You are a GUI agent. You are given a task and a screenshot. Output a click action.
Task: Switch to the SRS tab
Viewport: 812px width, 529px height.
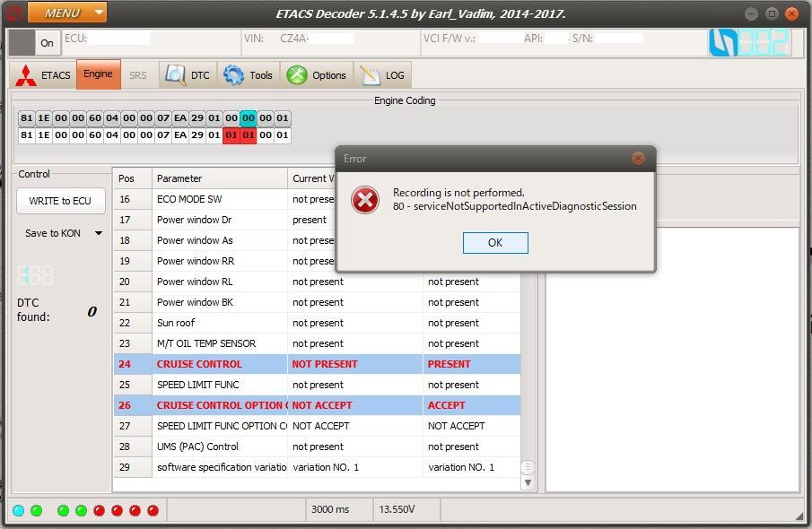coord(138,75)
